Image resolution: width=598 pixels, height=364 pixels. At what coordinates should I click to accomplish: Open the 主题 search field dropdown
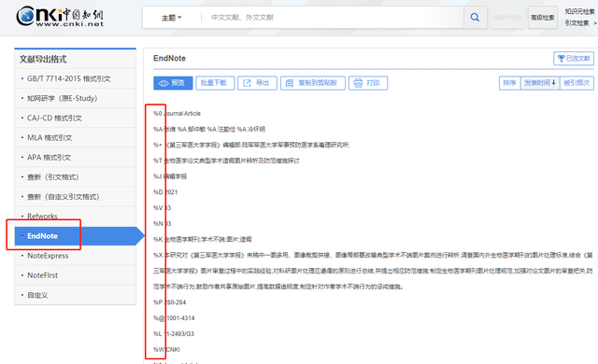tap(172, 18)
